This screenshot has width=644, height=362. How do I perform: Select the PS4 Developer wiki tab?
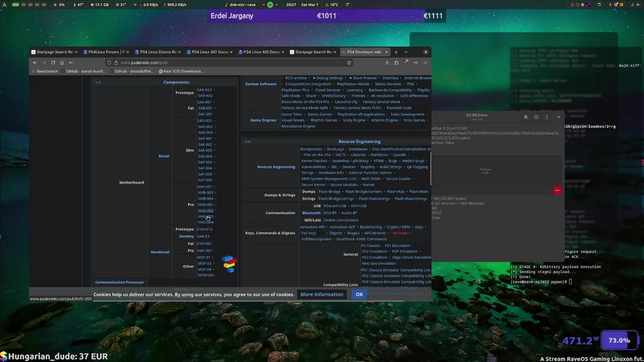point(364,52)
